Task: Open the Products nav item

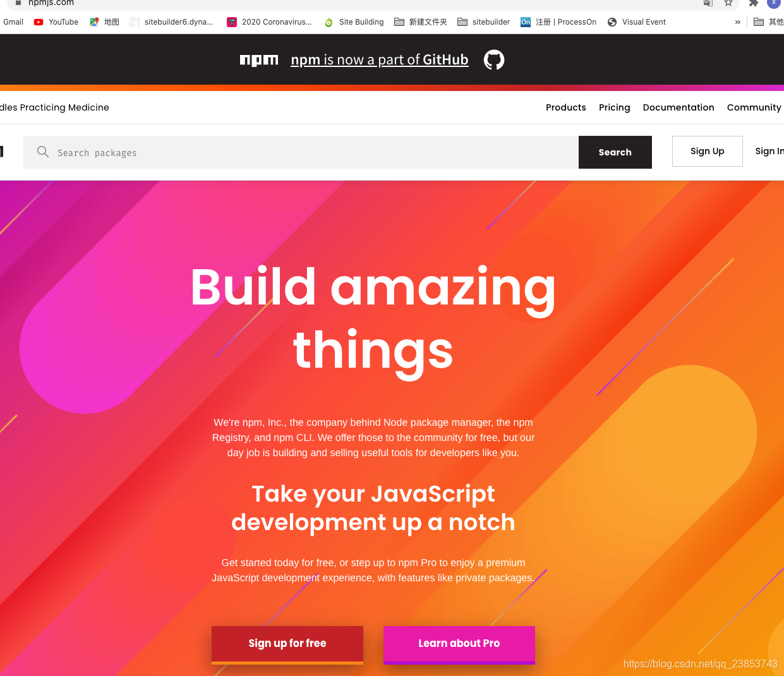Action: (x=566, y=107)
